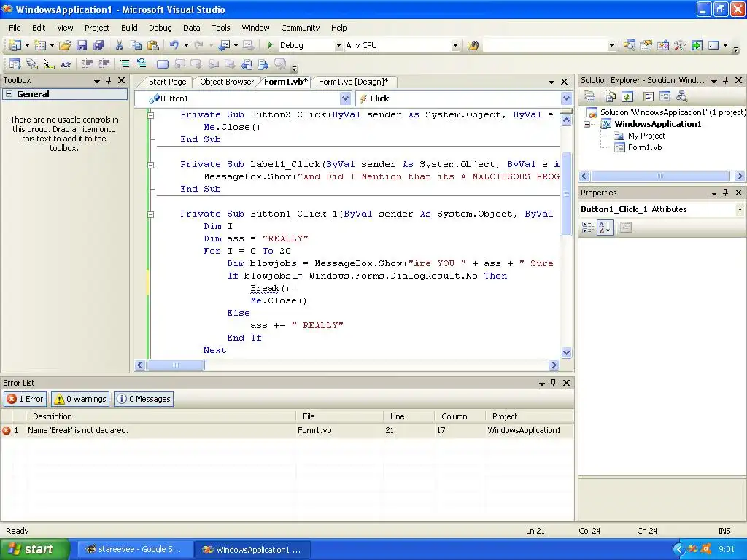The image size is (747, 560).
Task: Toggle auto-hide pin on Error List
Action: pyautogui.click(x=553, y=382)
